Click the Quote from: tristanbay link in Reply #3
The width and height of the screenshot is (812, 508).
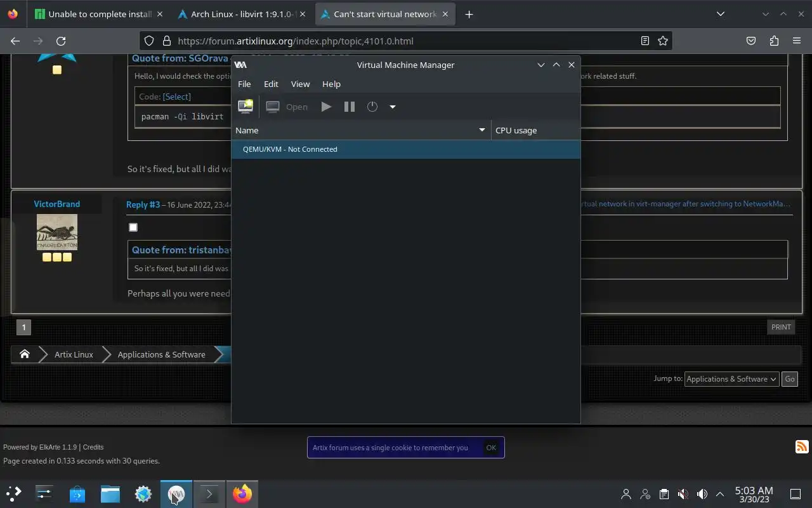click(181, 250)
